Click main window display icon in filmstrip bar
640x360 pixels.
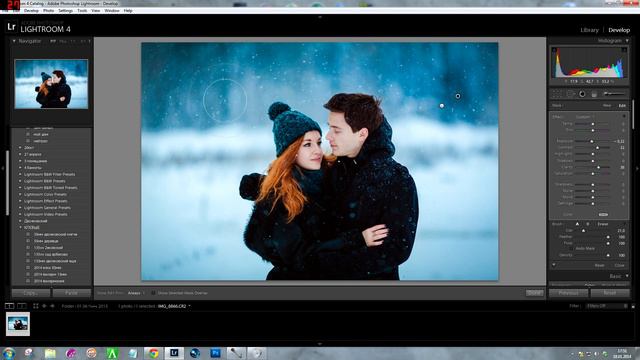coord(9,306)
